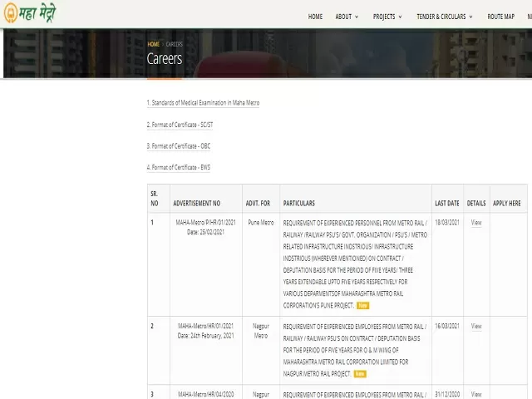
Task: Click the APPLY HERE column header
Action: click(506, 203)
